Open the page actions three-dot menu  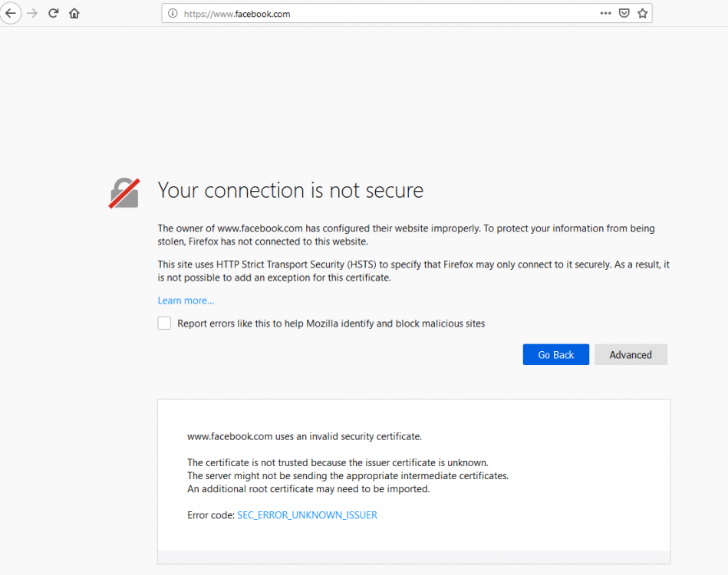[x=605, y=13]
